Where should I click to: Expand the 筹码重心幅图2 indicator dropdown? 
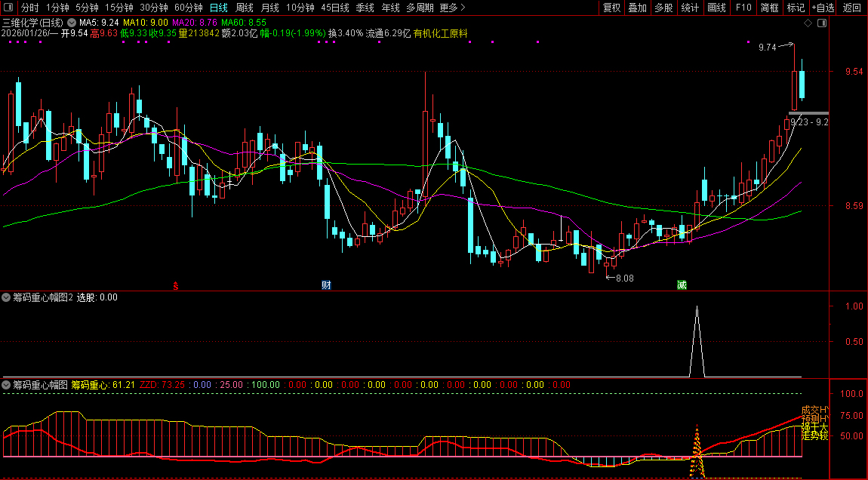coord(7,297)
